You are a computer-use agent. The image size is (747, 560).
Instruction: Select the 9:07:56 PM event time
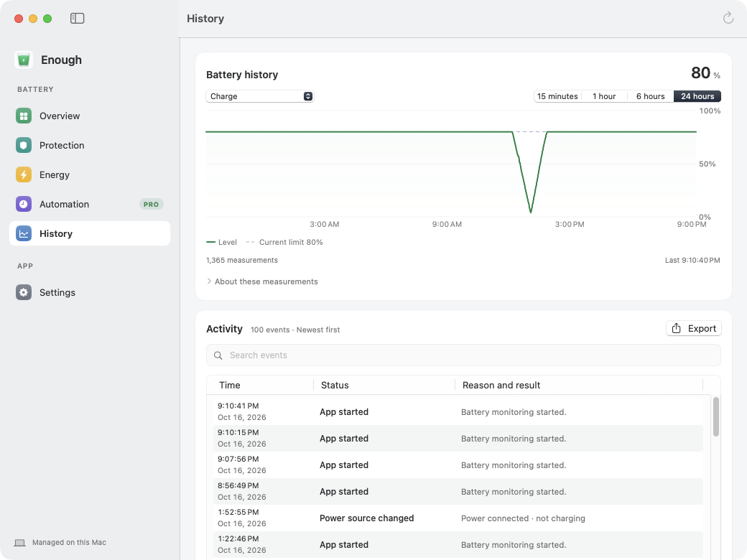tap(238, 459)
